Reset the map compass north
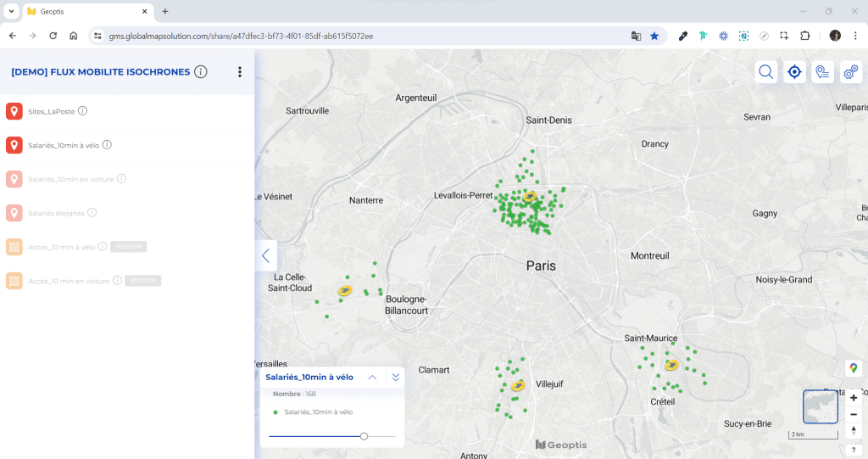The image size is (868, 459). point(854,431)
